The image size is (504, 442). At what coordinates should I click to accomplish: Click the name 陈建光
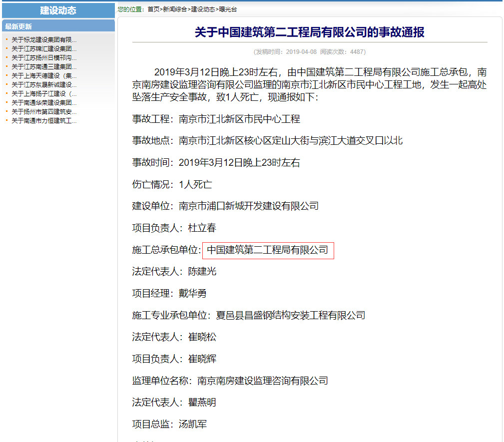tap(202, 271)
